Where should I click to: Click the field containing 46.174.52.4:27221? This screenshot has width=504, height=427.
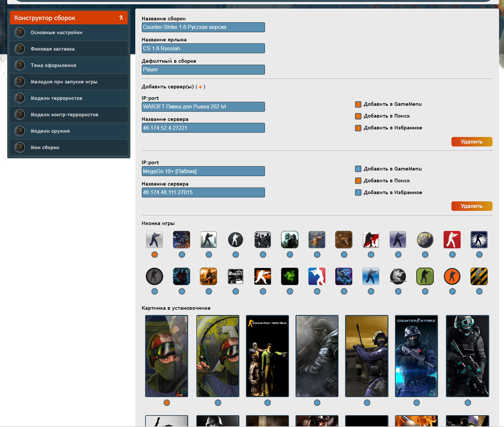tap(203, 128)
